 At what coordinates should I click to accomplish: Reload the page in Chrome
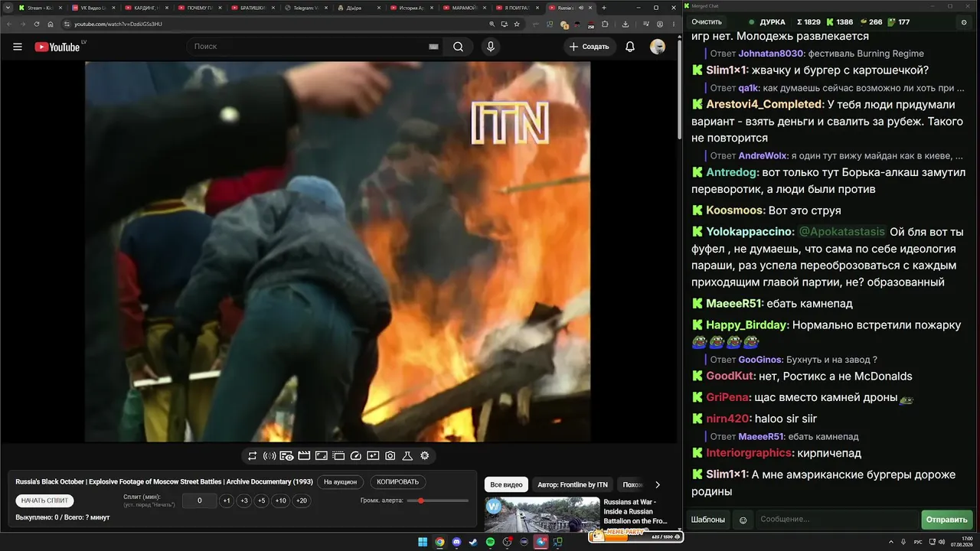[x=37, y=24]
